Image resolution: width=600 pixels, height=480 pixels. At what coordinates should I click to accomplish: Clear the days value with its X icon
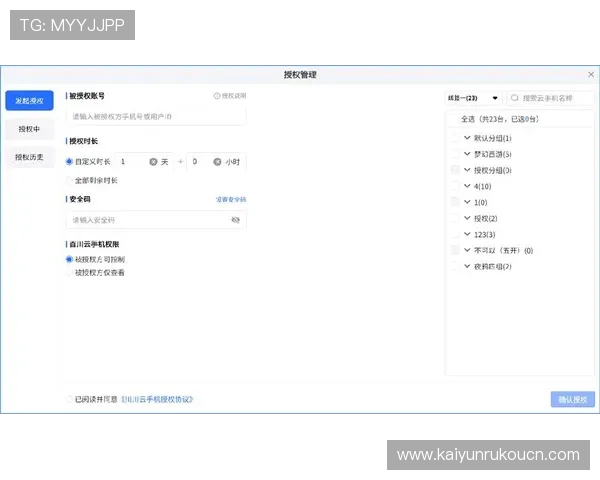pyautogui.click(x=153, y=162)
